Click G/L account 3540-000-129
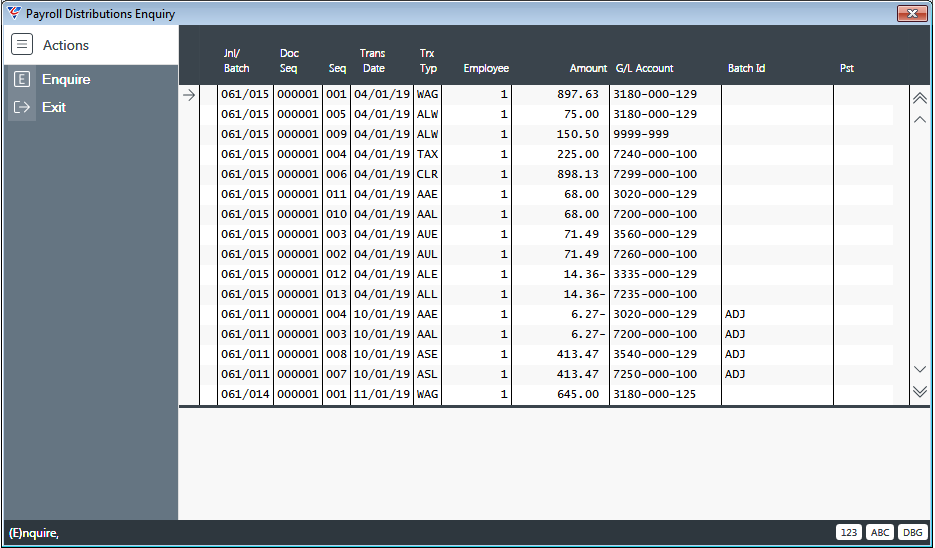 (x=655, y=354)
